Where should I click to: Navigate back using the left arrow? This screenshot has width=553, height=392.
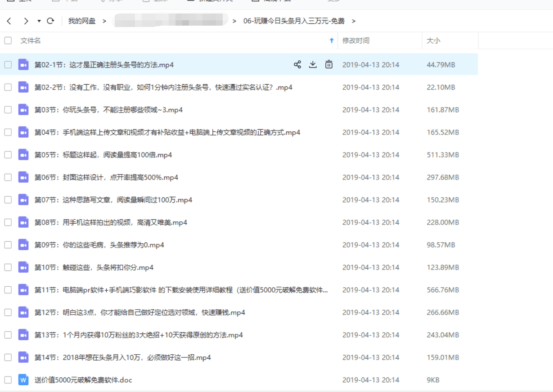pos(9,21)
